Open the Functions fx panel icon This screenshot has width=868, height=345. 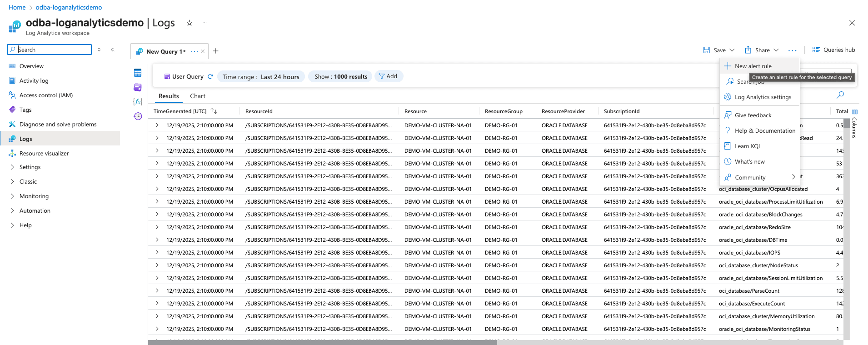click(x=138, y=102)
